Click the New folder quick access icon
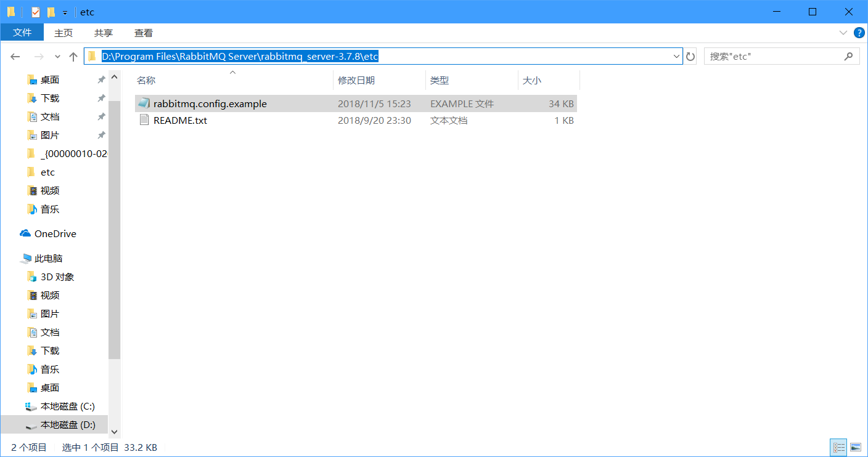This screenshot has width=868, height=457. pyautogui.click(x=51, y=12)
